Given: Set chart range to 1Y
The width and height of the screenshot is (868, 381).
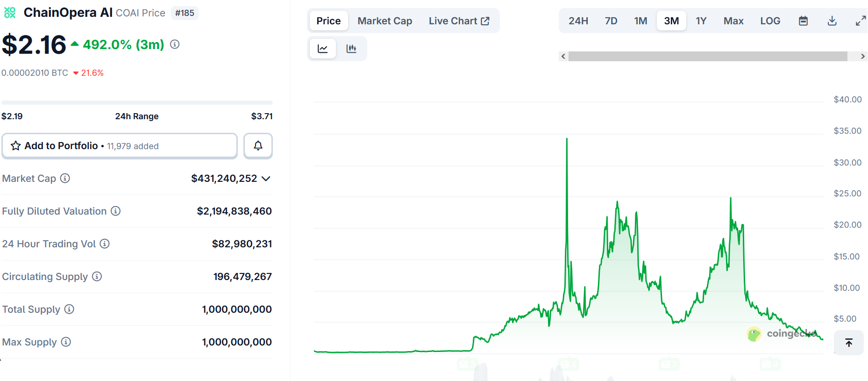Looking at the screenshot, I should pyautogui.click(x=701, y=21).
